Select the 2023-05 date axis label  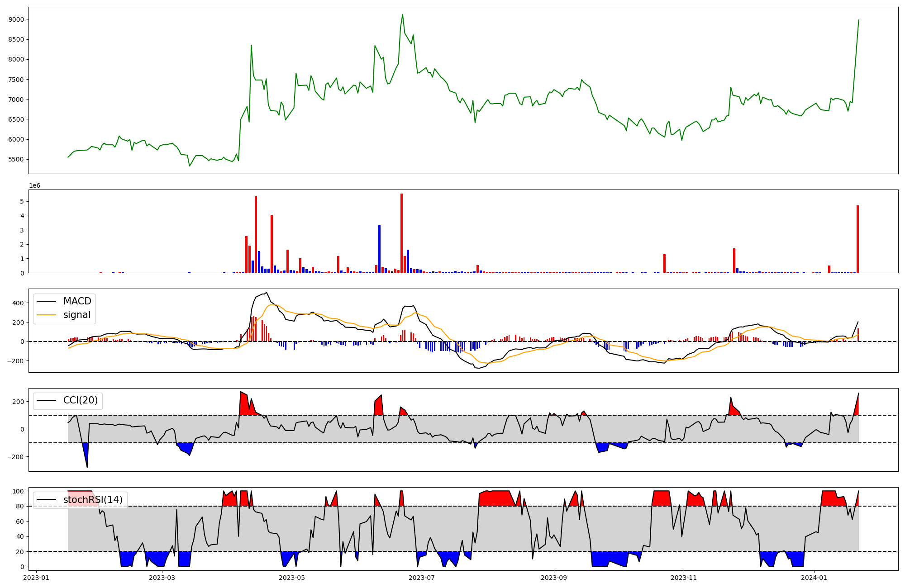(292, 578)
